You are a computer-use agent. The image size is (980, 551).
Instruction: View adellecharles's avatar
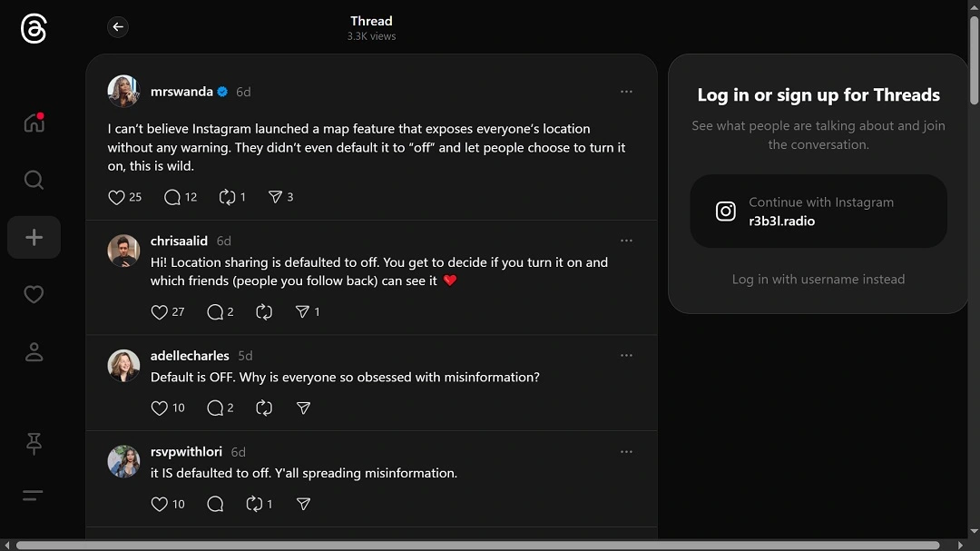pyautogui.click(x=123, y=365)
